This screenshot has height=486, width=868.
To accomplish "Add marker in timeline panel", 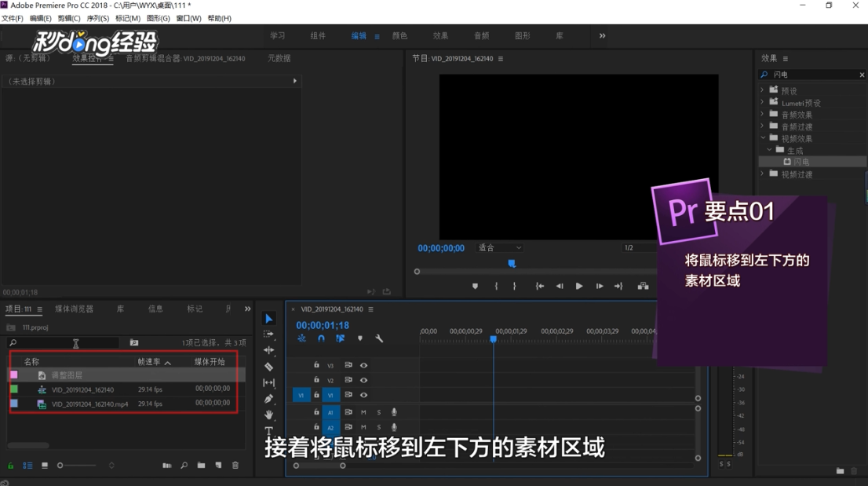I will (359, 338).
